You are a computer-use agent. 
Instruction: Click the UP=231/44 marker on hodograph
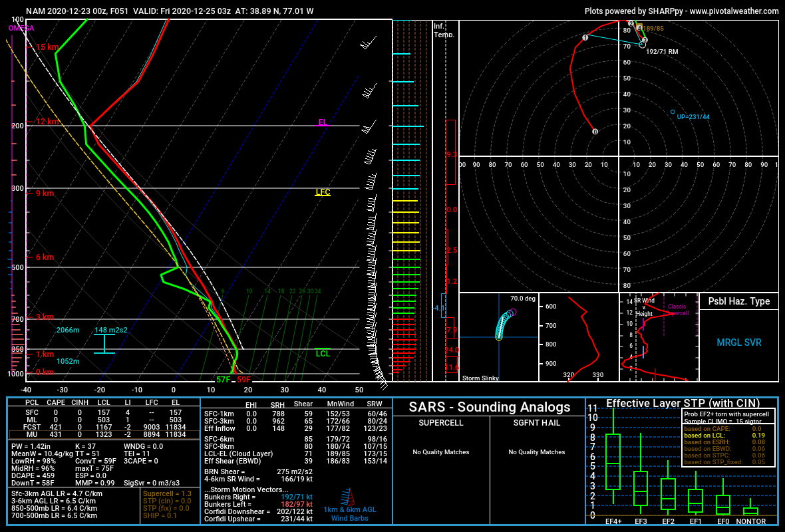click(673, 112)
